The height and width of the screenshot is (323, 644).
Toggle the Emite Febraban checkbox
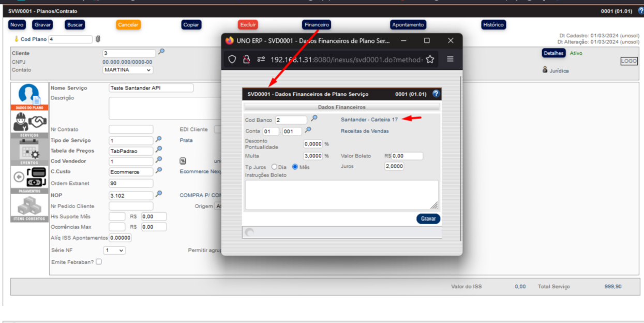pyautogui.click(x=99, y=262)
